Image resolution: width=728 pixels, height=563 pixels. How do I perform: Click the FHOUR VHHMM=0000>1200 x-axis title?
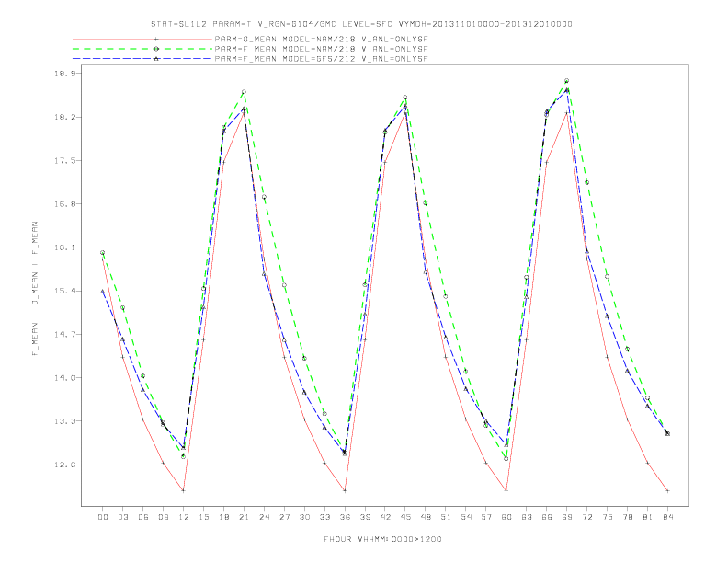(382, 539)
